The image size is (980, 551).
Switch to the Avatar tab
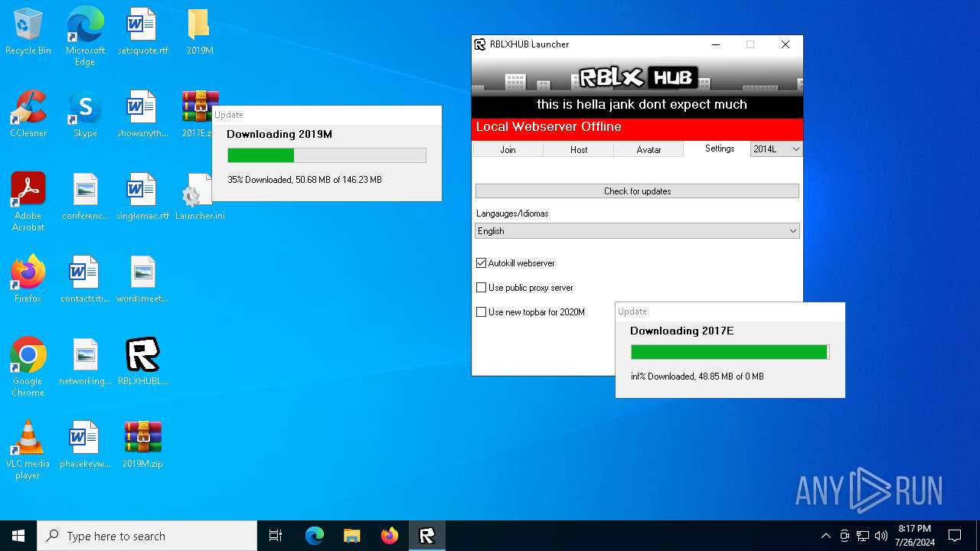[x=648, y=150]
